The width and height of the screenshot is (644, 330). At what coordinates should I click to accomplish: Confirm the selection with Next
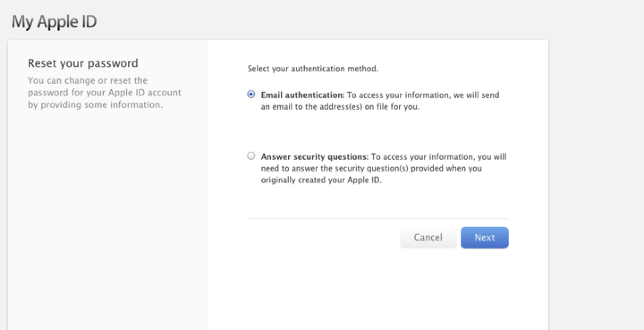click(x=484, y=237)
